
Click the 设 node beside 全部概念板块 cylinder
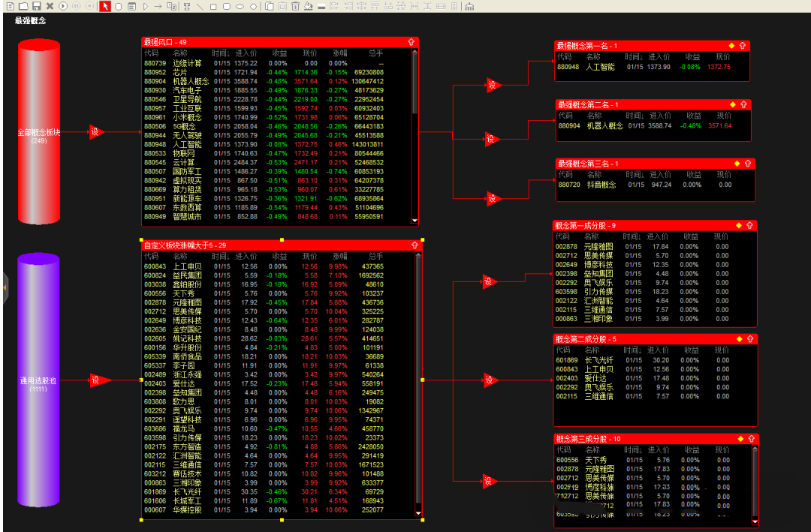95,132
